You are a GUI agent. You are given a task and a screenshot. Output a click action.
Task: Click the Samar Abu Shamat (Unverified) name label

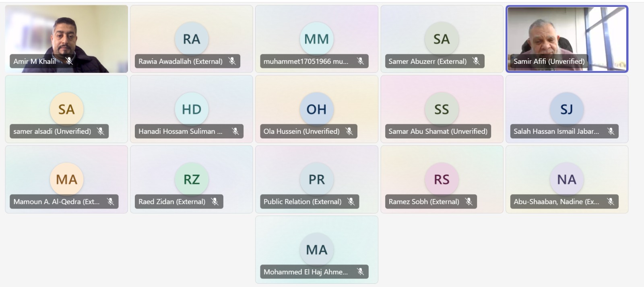438,131
